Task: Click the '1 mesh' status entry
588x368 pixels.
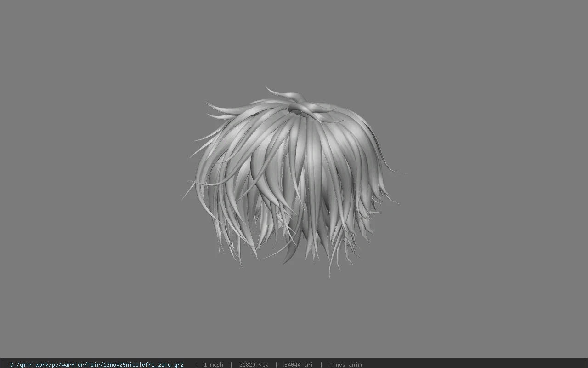Action: coord(214,365)
